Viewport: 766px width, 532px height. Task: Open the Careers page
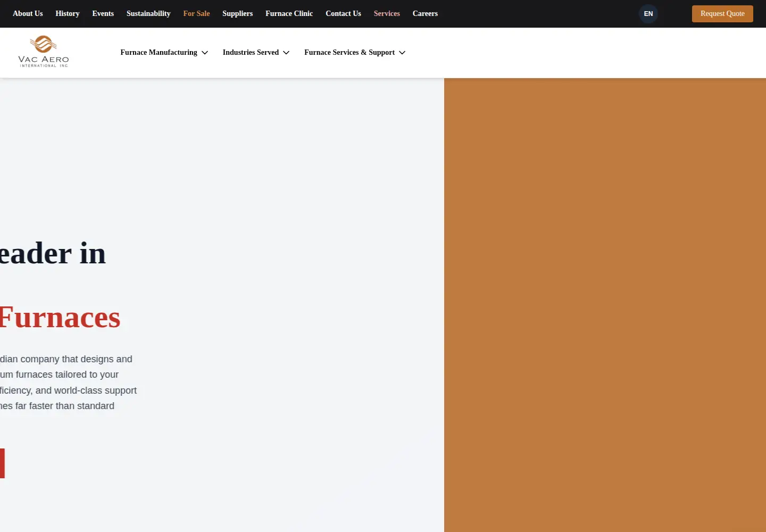(425, 14)
